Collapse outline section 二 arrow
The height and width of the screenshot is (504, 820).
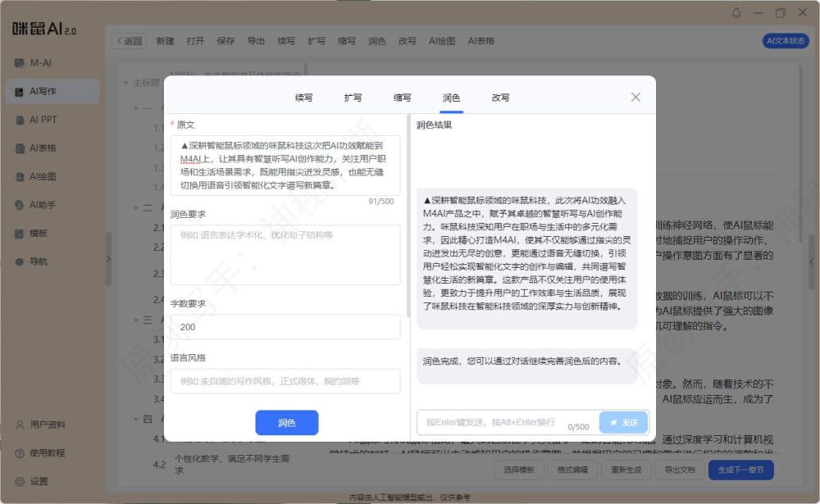(x=136, y=208)
